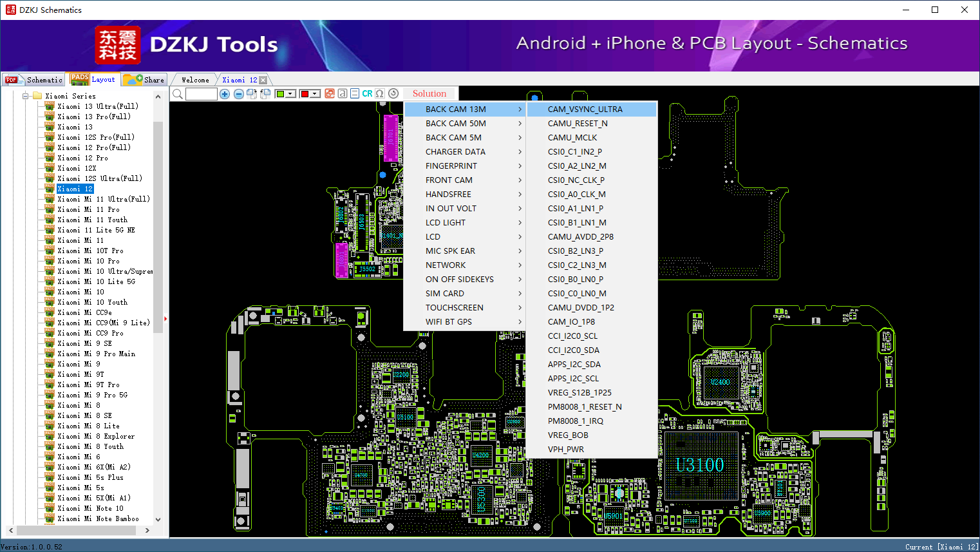The width and height of the screenshot is (980, 552).
Task: Select Xiaomi 13 Pro(Full) in the tree
Action: [93, 117]
